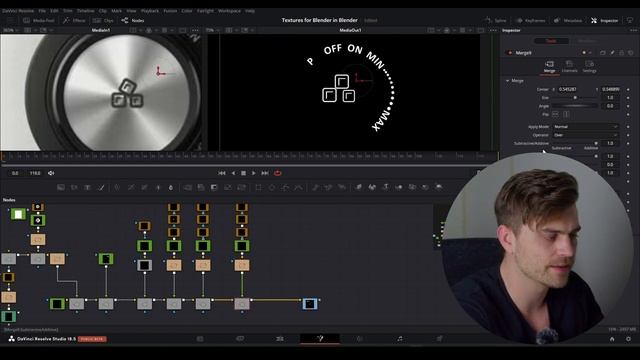The height and width of the screenshot is (360, 640).
Task: Collapse the Merge section in Inspector
Action: tap(507, 81)
